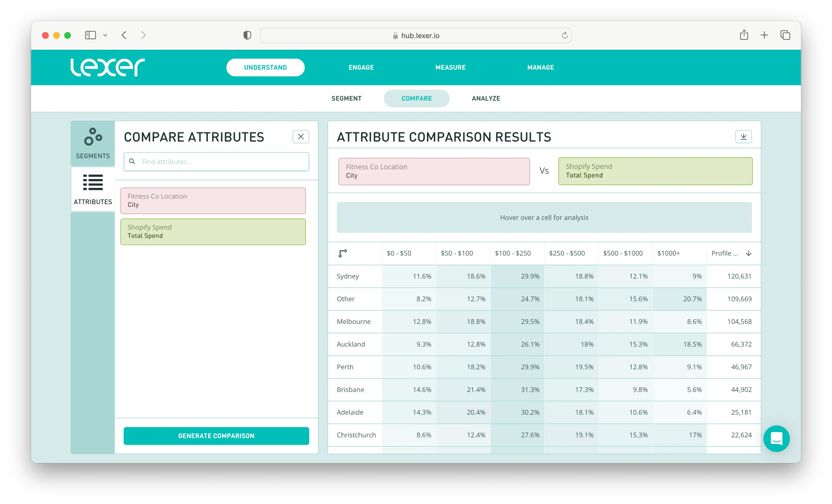Click Sydney's $100 - $250 cell
Image resolution: width=832 pixels, height=504 pixels.
click(x=517, y=276)
